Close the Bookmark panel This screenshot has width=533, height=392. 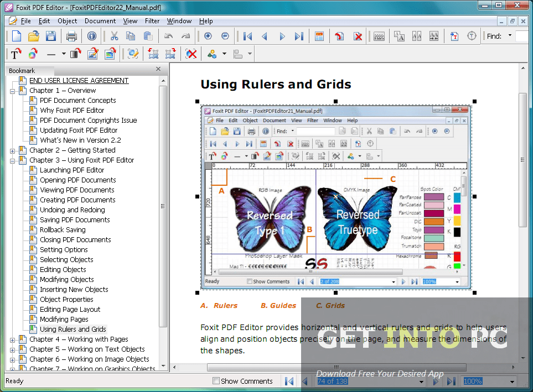click(x=158, y=69)
